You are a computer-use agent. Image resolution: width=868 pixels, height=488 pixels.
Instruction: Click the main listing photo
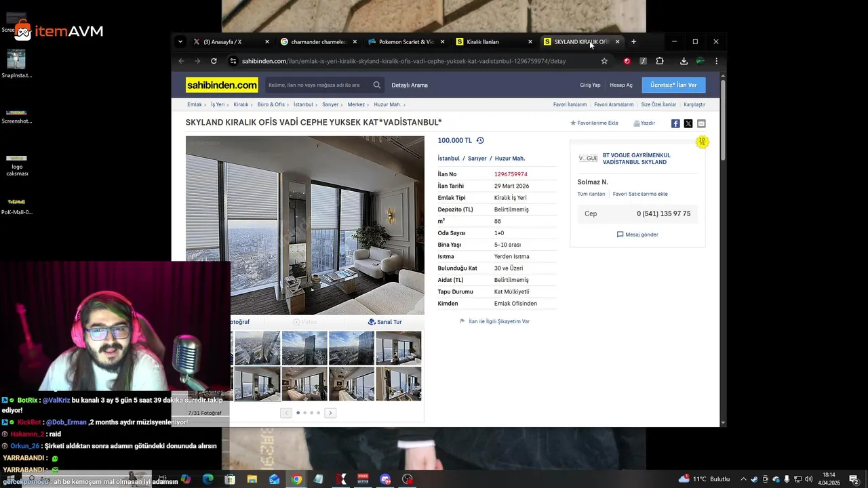[305, 225]
